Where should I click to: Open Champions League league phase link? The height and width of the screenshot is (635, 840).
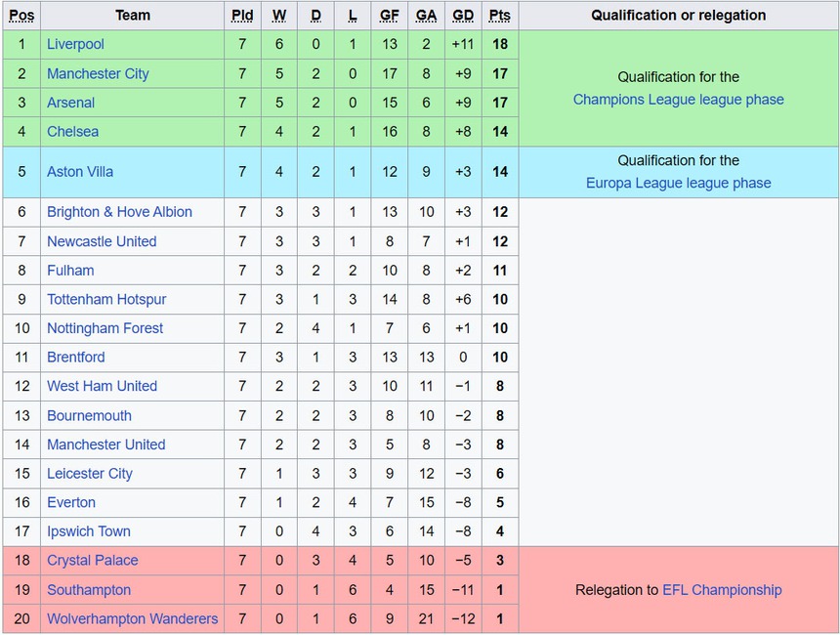pyautogui.click(x=678, y=100)
